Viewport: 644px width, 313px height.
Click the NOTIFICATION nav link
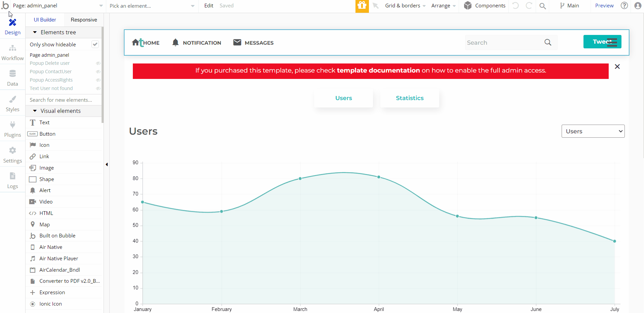[202, 43]
